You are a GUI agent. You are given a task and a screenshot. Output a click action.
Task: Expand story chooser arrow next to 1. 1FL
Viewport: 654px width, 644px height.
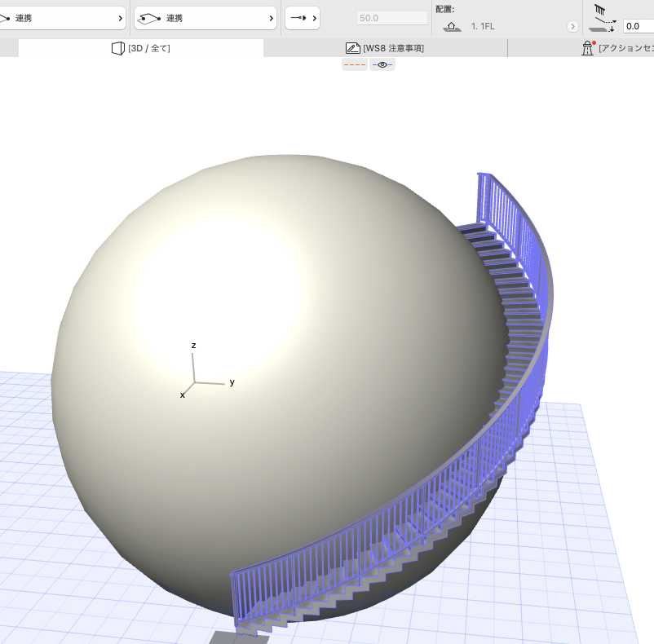click(x=572, y=27)
